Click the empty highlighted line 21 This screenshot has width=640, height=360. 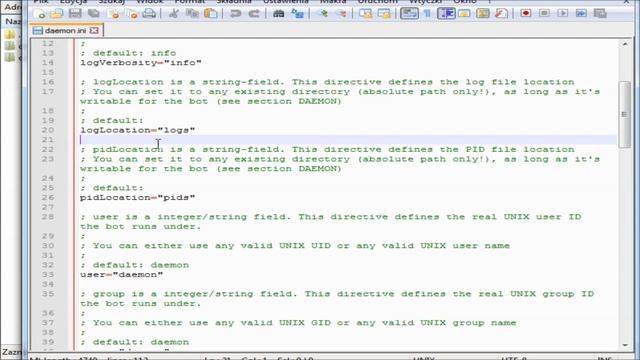[348, 140]
